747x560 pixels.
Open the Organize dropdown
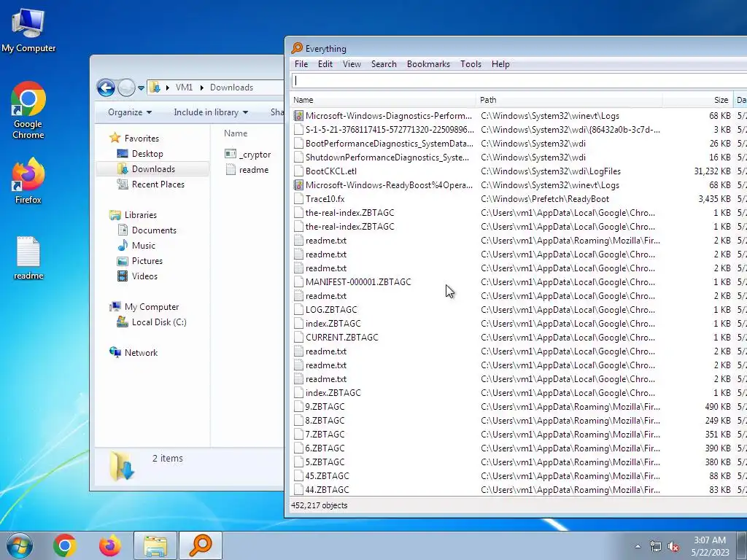coord(130,112)
